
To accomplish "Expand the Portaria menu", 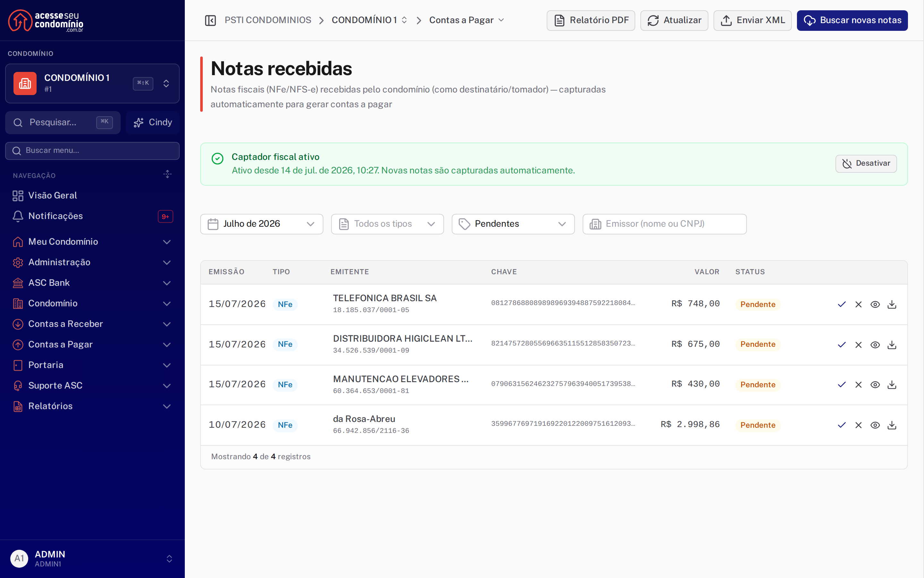I will point(92,365).
